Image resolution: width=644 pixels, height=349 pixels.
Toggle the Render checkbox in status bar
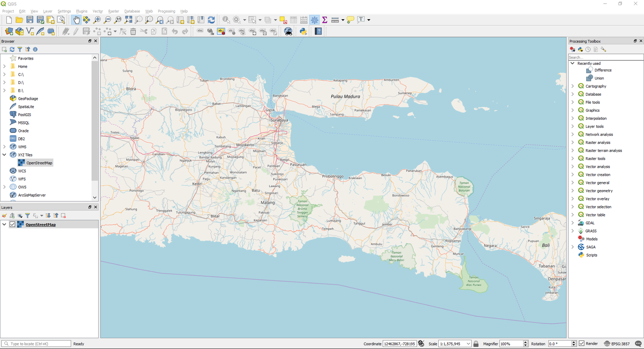click(582, 343)
